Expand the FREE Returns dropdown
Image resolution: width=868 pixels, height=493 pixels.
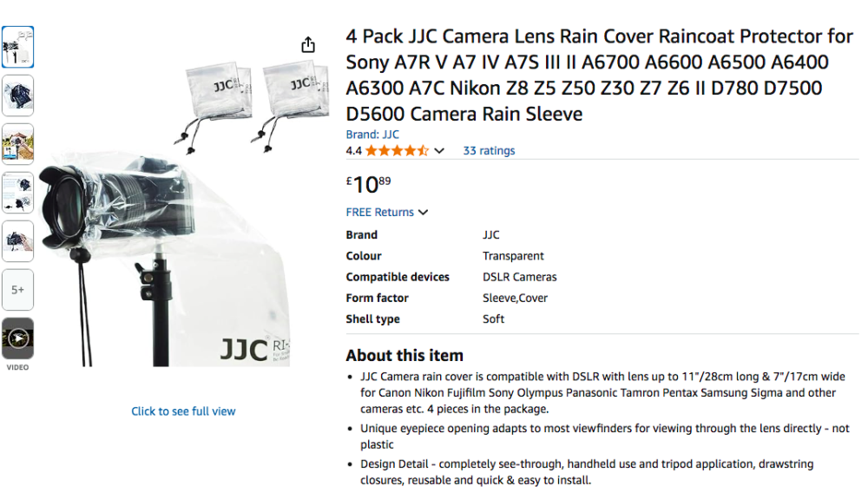tap(423, 213)
